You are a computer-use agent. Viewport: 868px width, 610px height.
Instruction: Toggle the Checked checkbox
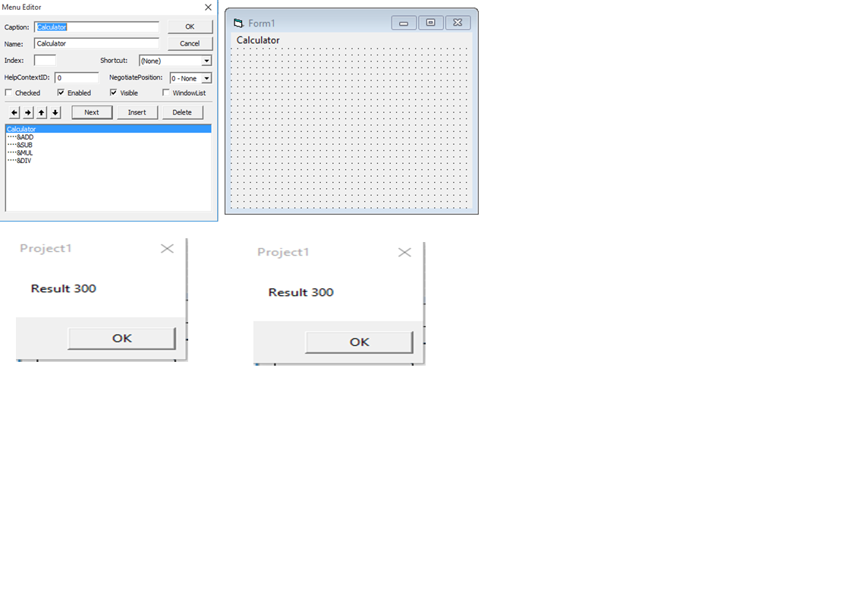coord(8,93)
